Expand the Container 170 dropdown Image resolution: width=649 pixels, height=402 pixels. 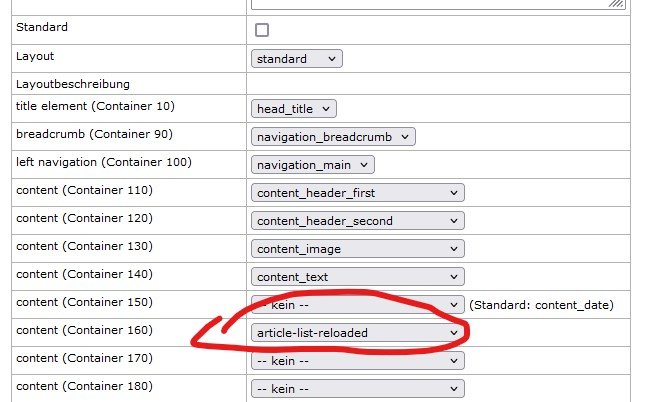click(357, 360)
